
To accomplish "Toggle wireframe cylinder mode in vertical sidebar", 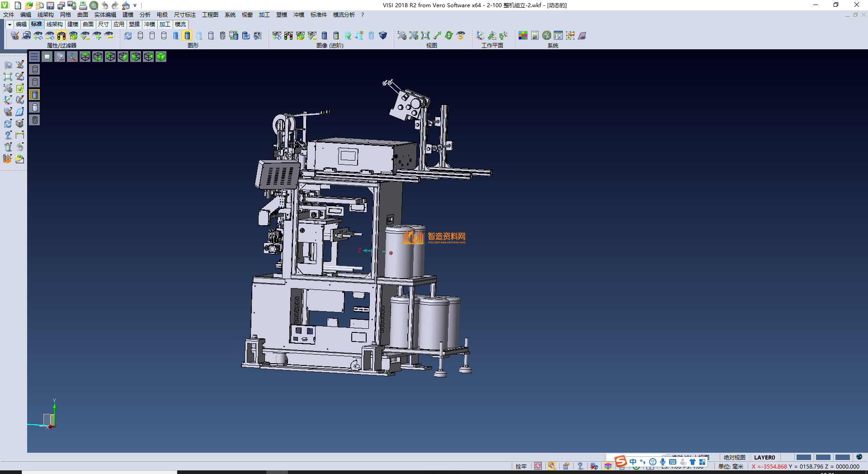I will [35, 69].
